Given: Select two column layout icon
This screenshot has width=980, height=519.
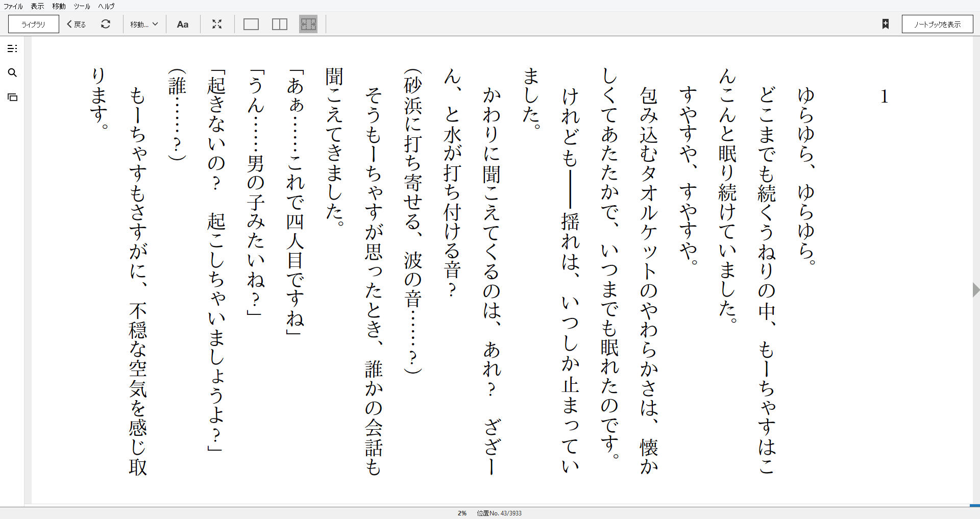Looking at the screenshot, I should pyautogui.click(x=280, y=24).
